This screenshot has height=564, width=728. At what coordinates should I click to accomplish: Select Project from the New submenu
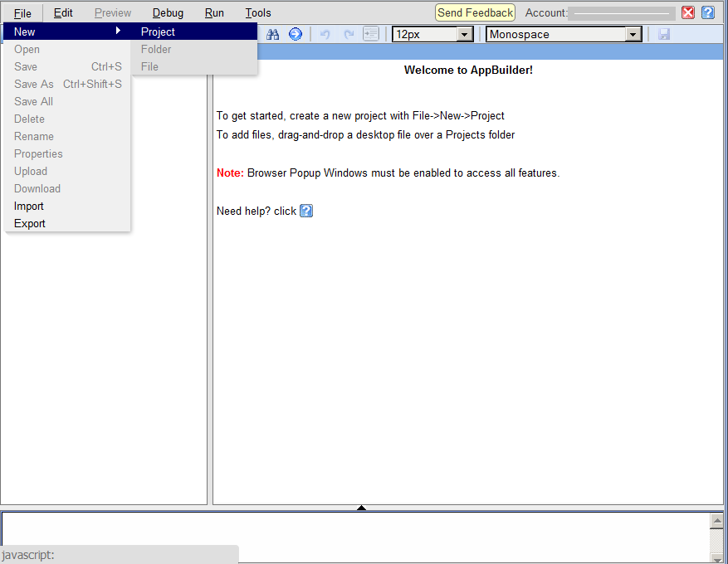158,32
